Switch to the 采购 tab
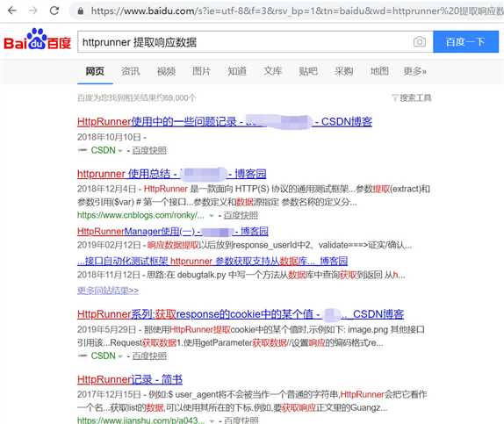504x424 pixels. click(x=344, y=71)
